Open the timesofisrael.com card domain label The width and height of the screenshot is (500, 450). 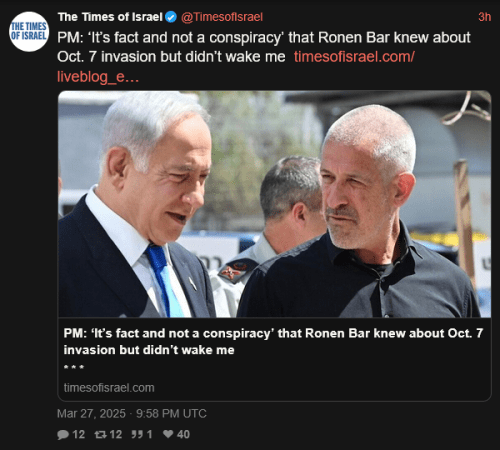109,388
